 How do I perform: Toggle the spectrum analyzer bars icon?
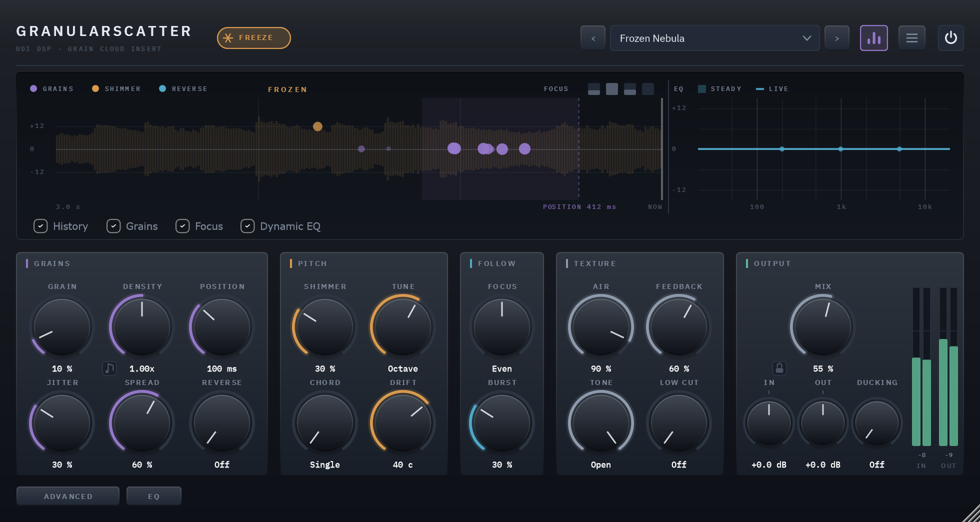click(x=873, y=38)
